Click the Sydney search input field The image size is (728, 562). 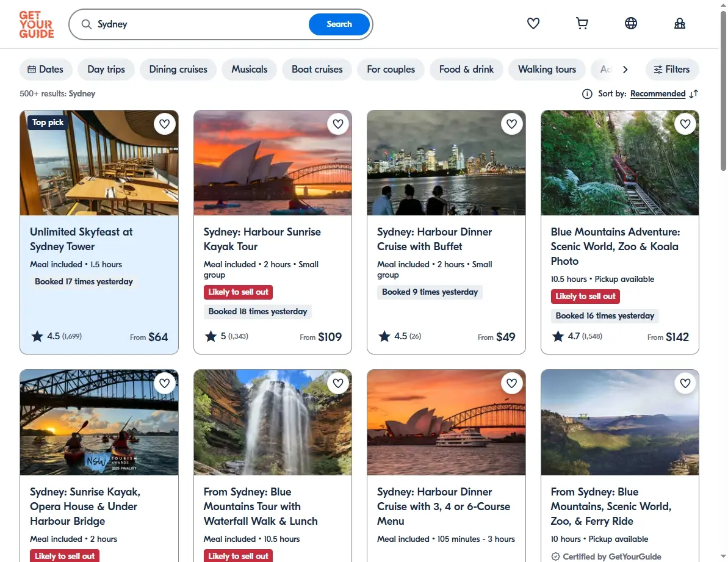pyautogui.click(x=201, y=24)
